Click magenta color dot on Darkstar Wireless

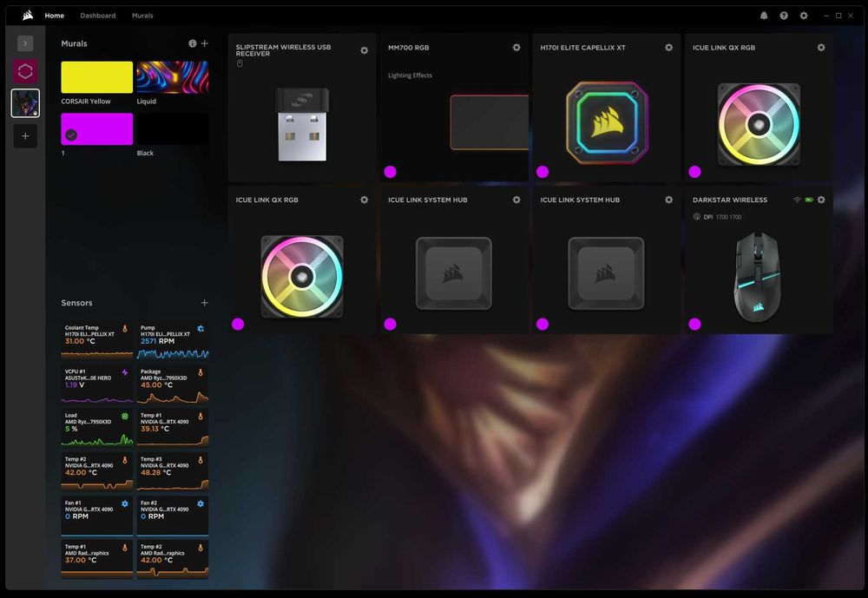pyautogui.click(x=694, y=324)
